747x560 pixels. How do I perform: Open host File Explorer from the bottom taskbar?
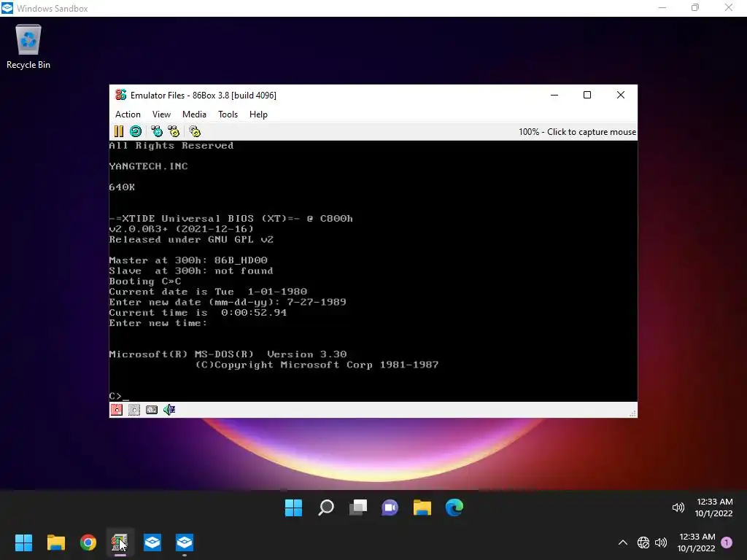pyautogui.click(x=56, y=542)
